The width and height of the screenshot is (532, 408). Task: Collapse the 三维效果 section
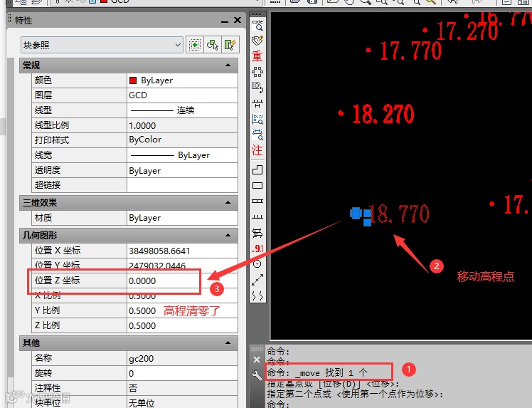(228, 202)
